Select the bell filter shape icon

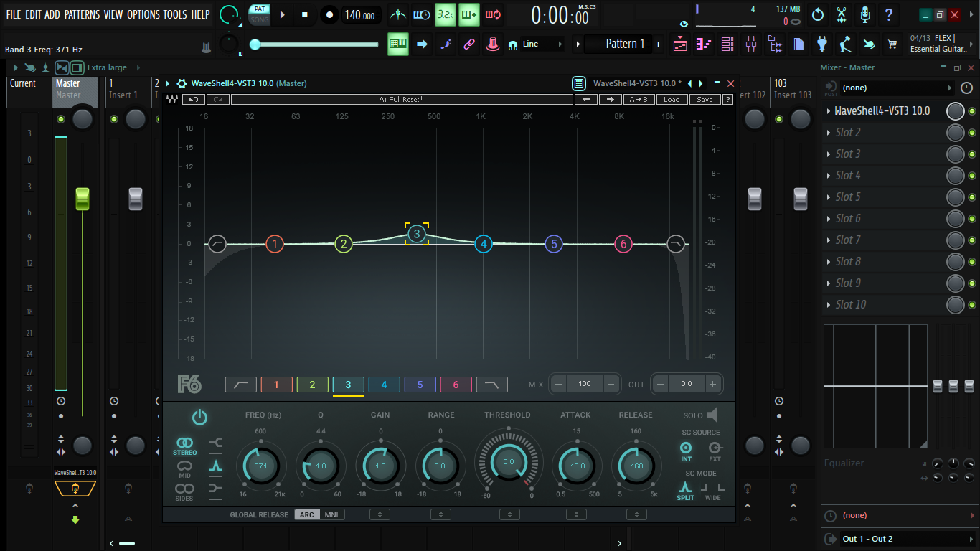pos(216,466)
